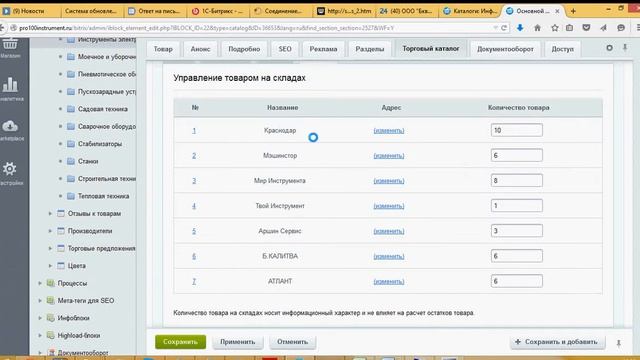
Task: Focus quantity field for АТЛАНТ
Action: [x=517, y=281]
